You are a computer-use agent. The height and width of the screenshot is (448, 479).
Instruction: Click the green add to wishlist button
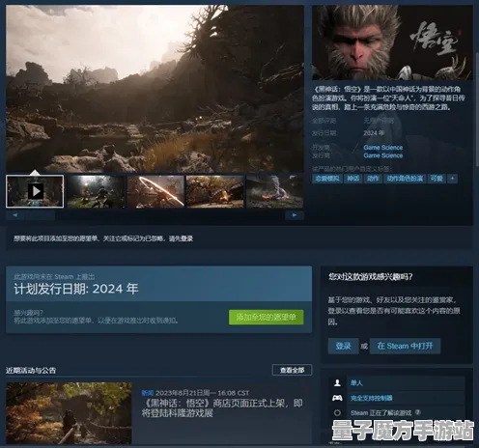[x=266, y=317]
